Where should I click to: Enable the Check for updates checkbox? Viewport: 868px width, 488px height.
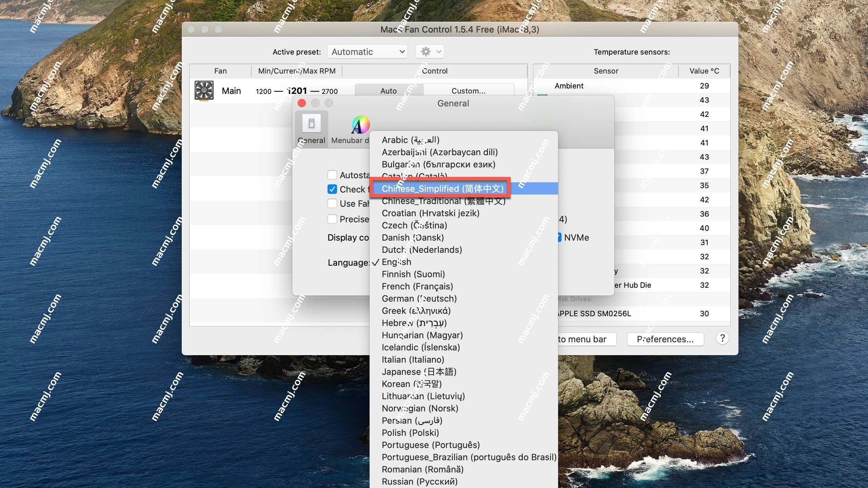332,189
